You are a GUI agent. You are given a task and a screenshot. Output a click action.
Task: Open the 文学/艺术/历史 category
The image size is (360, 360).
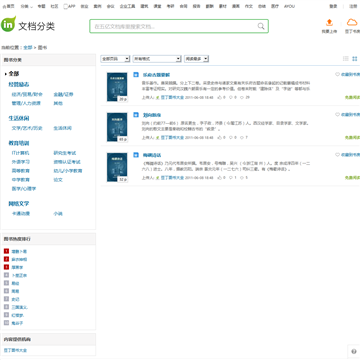click(x=27, y=128)
